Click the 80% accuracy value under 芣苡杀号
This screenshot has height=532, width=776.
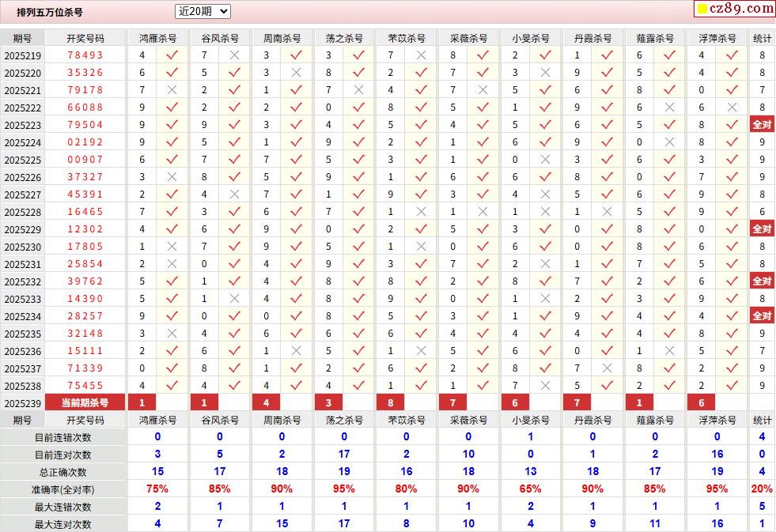click(x=407, y=489)
